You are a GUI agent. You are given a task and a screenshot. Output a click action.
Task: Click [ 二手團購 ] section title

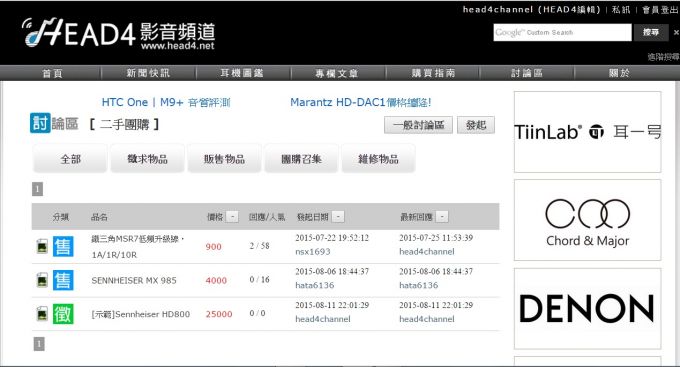pyautogui.click(x=124, y=125)
